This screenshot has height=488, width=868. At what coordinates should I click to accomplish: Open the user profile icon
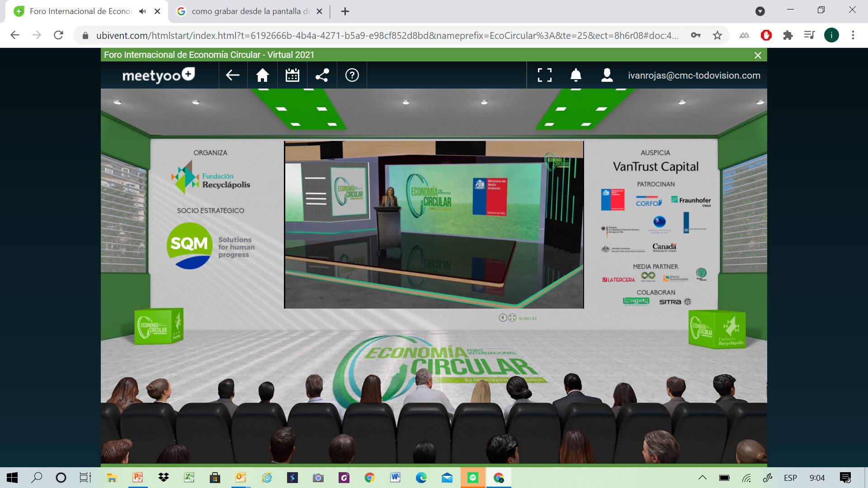(x=607, y=75)
